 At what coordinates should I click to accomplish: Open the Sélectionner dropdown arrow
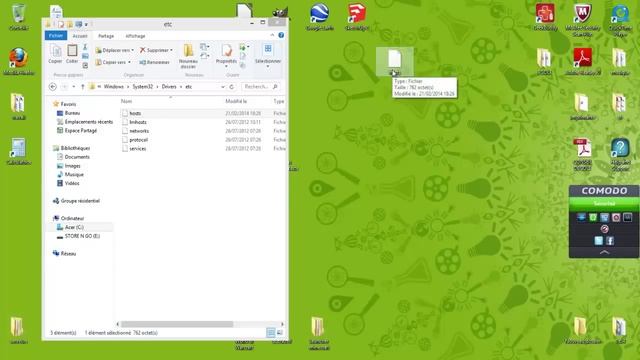268,67
